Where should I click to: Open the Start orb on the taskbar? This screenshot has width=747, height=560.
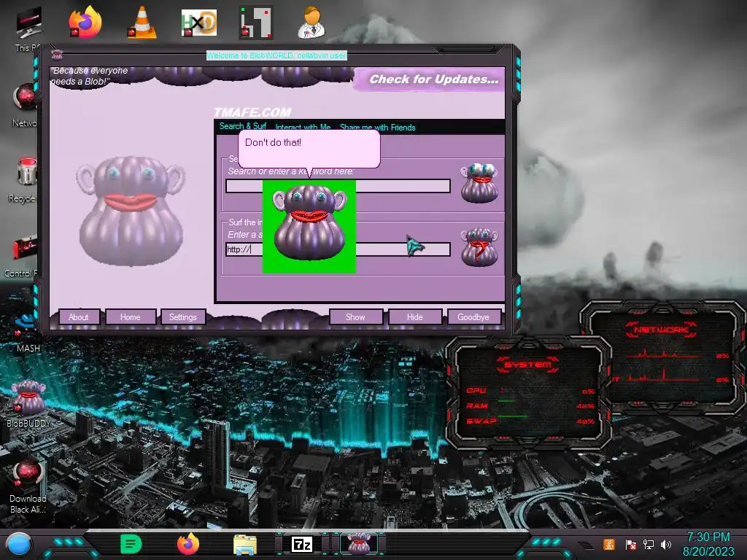[x=19, y=544]
